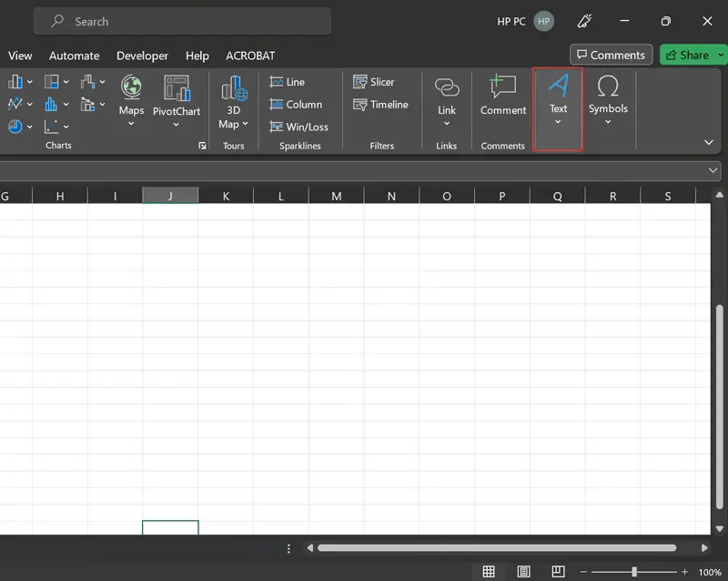
Task: Switch to Page Layout view
Action: [523, 572]
